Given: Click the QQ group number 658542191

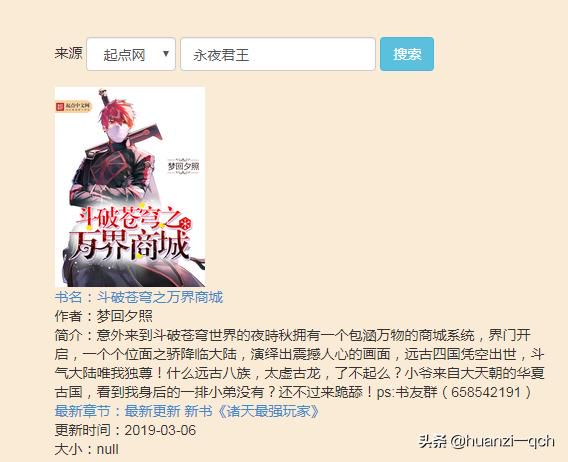Looking at the screenshot, I should [x=486, y=392].
